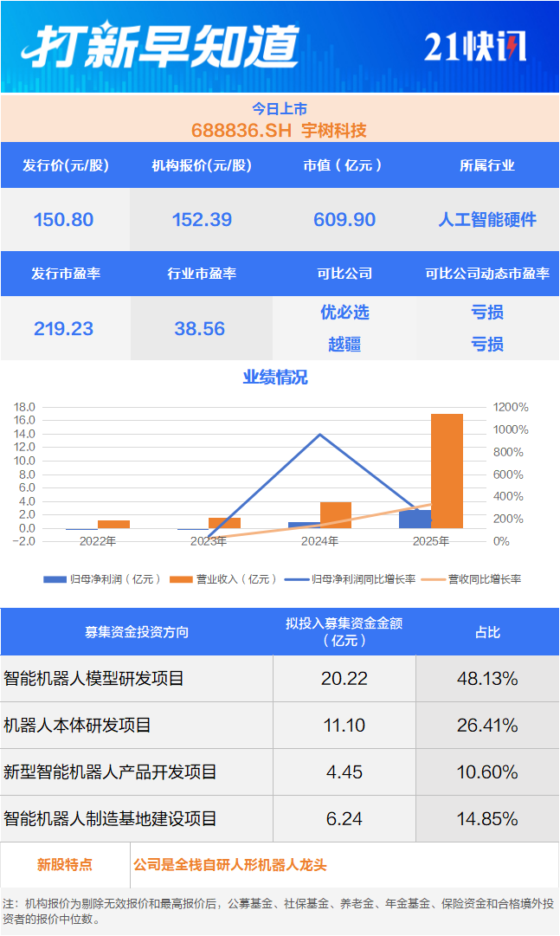
Task: Click the 2023年 orange revenue bar
Action: click(x=224, y=523)
